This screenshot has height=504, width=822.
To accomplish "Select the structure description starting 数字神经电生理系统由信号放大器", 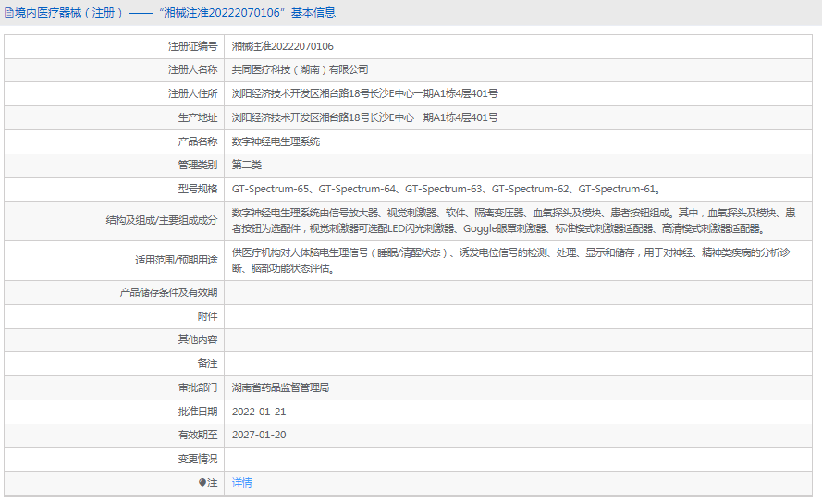I will (514, 221).
